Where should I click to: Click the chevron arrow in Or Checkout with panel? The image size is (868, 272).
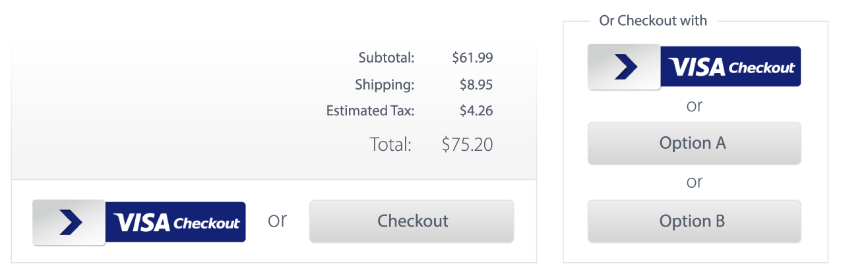click(625, 67)
